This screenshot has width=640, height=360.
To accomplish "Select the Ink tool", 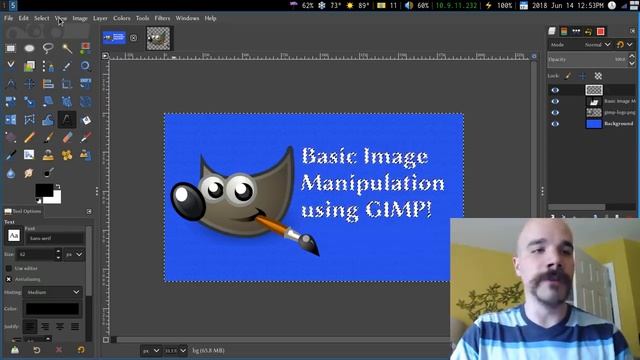I will pos(11,155).
